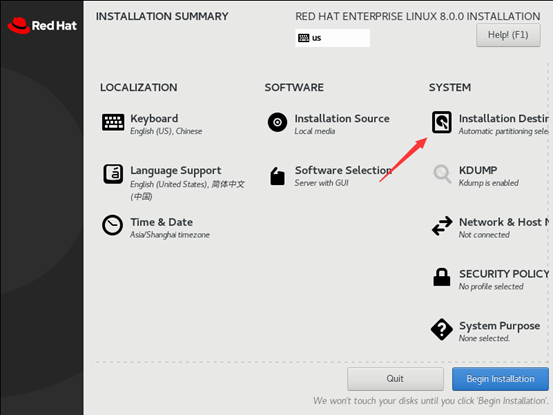Click the Language Support icon
The image size is (553, 415).
pos(113,174)
